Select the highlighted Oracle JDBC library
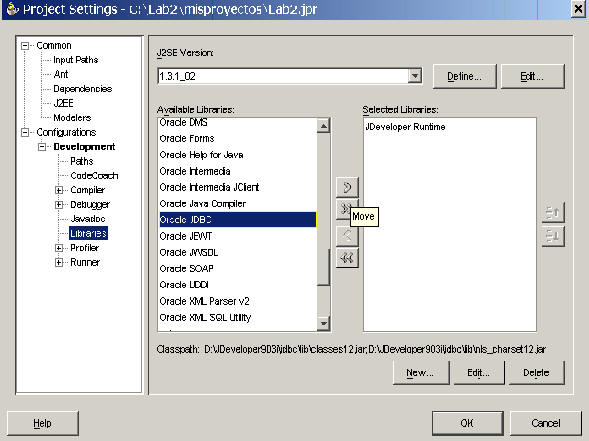The height and width of the screenshot is (441, 589). [x=237, y=220]
